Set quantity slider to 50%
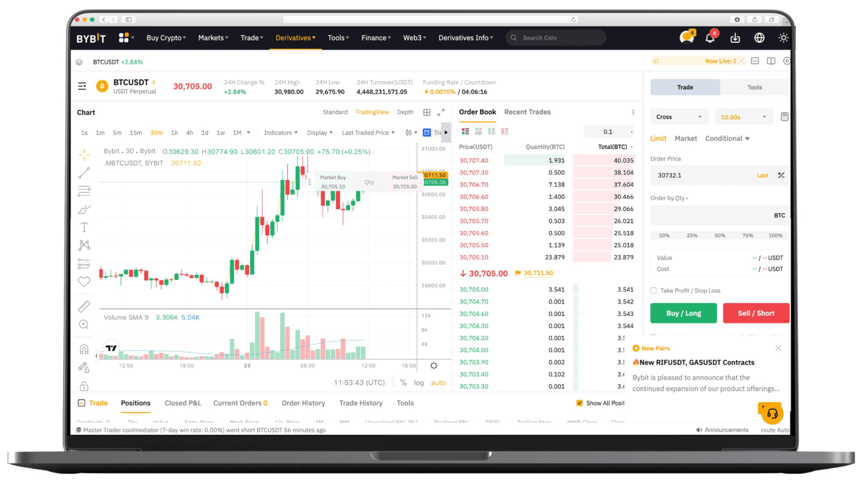868x488 pixels. coord(719,235)
